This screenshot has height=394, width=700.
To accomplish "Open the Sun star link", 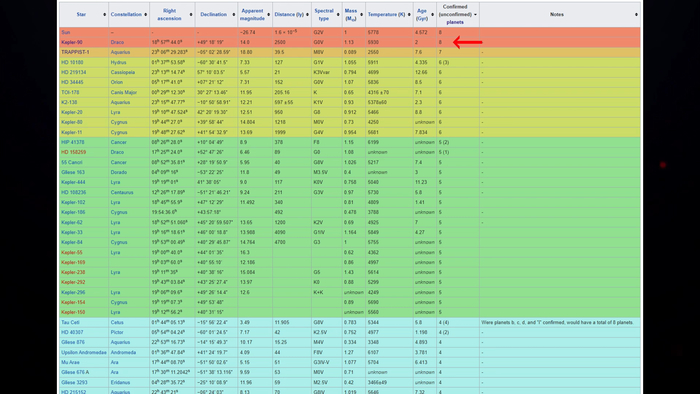I will pyautogui.click(x=66, y=33).
